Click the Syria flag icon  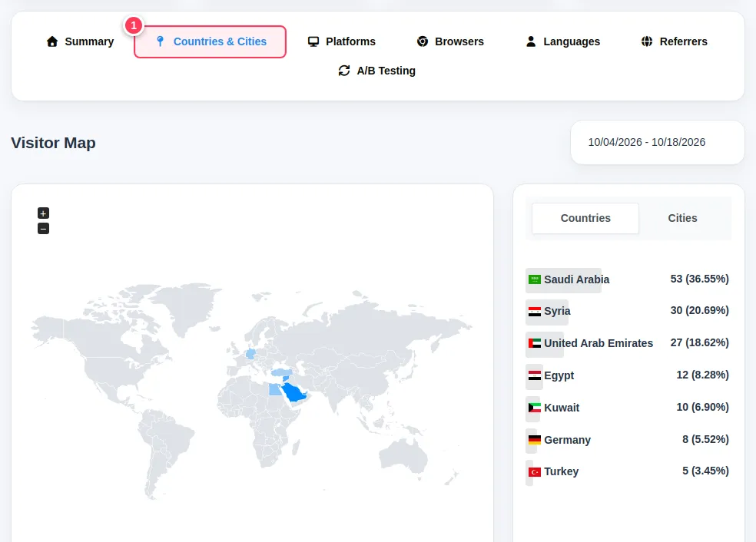[x=535, y=311]
